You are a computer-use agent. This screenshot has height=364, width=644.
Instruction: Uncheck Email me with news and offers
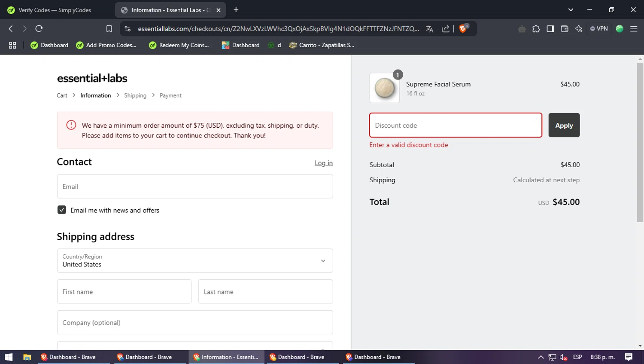61,210
